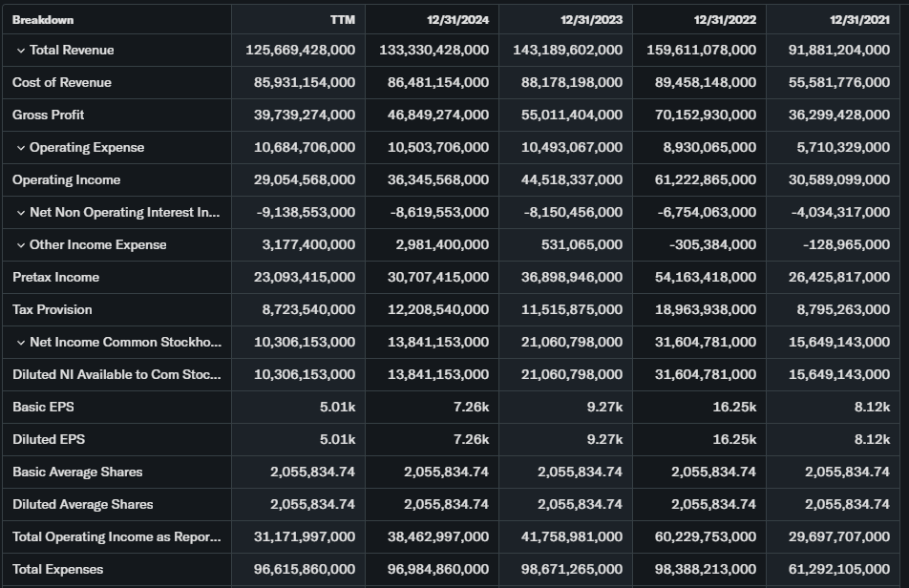Screen dimensions: 909x588
Task: Click the TTM column header
Action: (343, 19)
